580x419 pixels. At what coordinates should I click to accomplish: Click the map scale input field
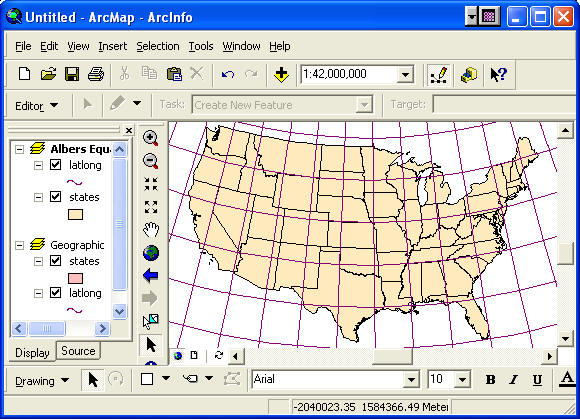click(349, 75)
